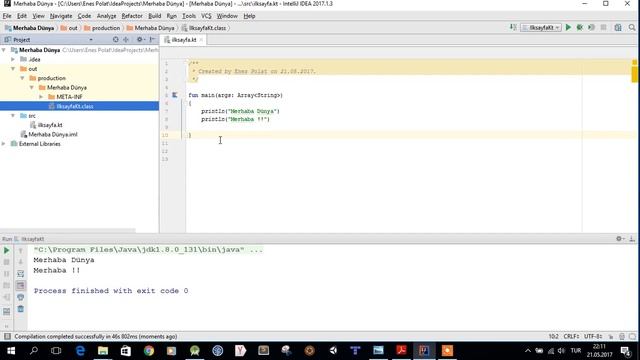
Task: Collapse all nodes in Project panel
Action: tap(126, 40)
